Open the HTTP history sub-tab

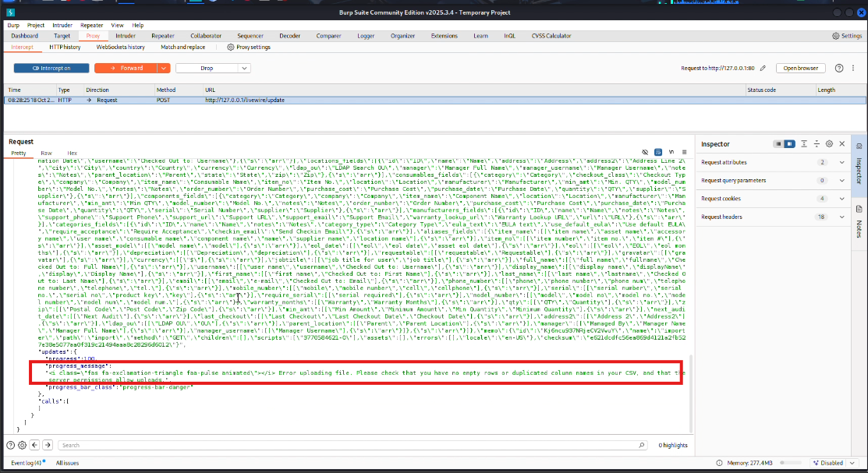click(65, 47)
